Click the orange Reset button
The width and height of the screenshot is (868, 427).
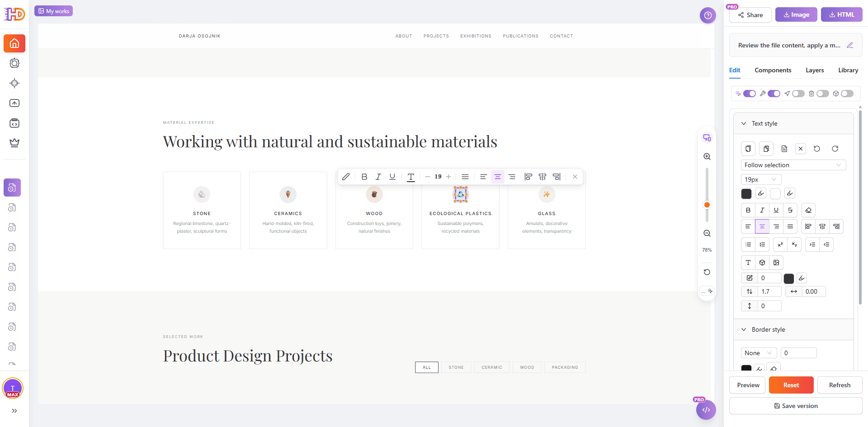[x=791, y=385]
